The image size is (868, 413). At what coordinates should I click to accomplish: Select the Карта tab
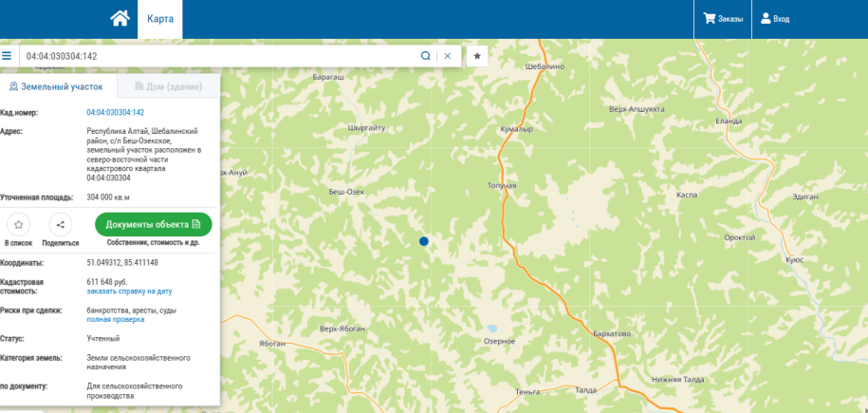click(160, 19)
